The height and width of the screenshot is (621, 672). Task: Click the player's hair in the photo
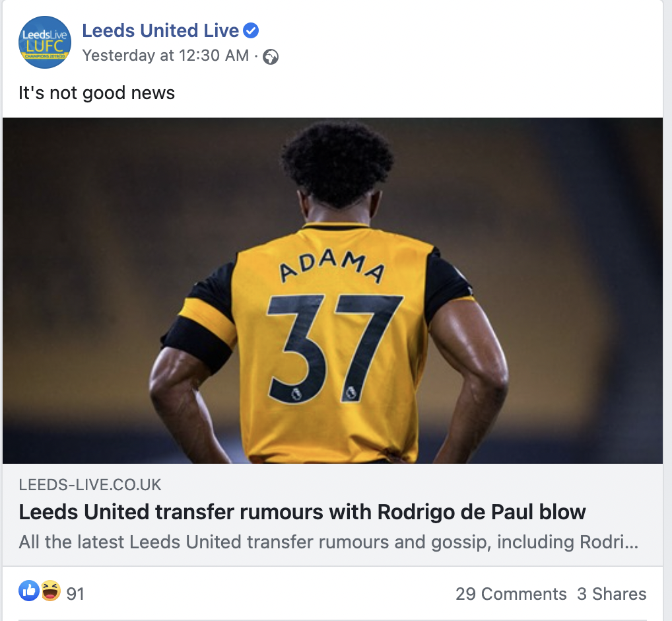tap(337, 164)
